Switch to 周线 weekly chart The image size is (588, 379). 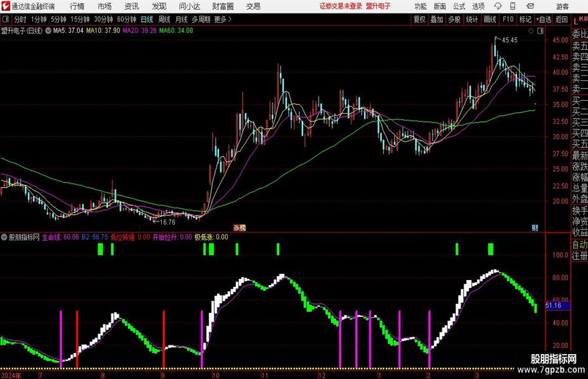click(x=164, y=19)
